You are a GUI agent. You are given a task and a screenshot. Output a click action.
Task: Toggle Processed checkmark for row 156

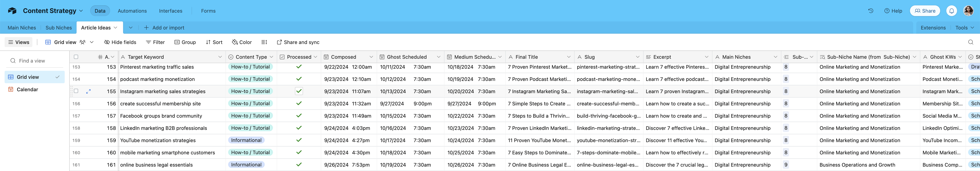coord(299,103)
